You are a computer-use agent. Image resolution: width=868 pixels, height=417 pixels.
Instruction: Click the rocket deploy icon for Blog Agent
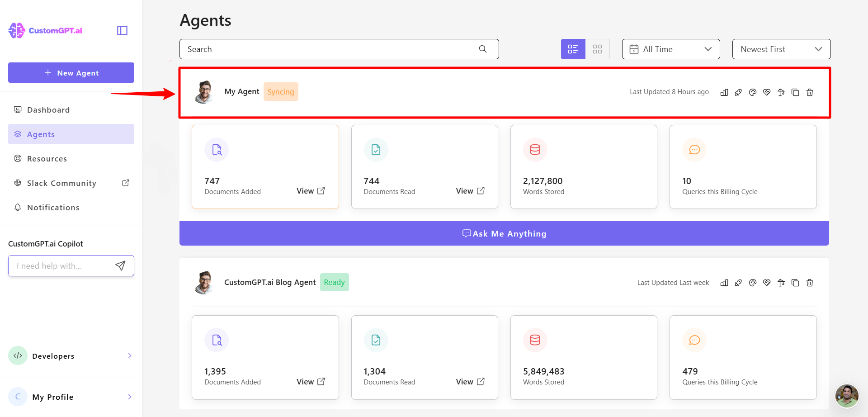[738, 283]
